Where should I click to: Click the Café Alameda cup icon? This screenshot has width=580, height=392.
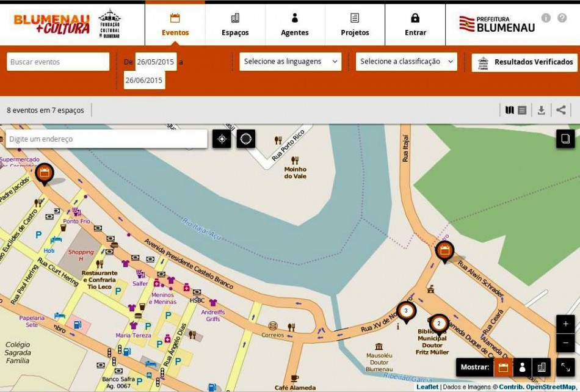[295, 379]
